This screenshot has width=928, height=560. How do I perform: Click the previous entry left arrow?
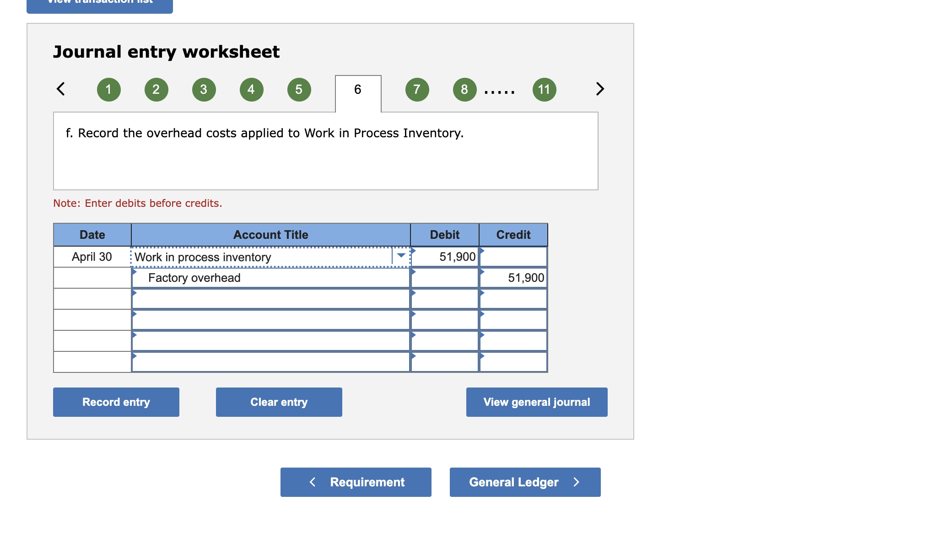pyautogui.click(x=60, y=89)
